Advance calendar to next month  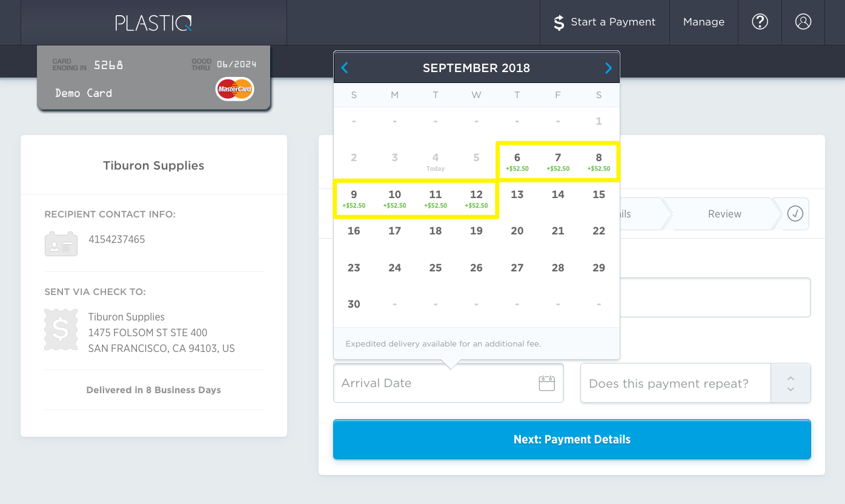click(x=608, y=68)
